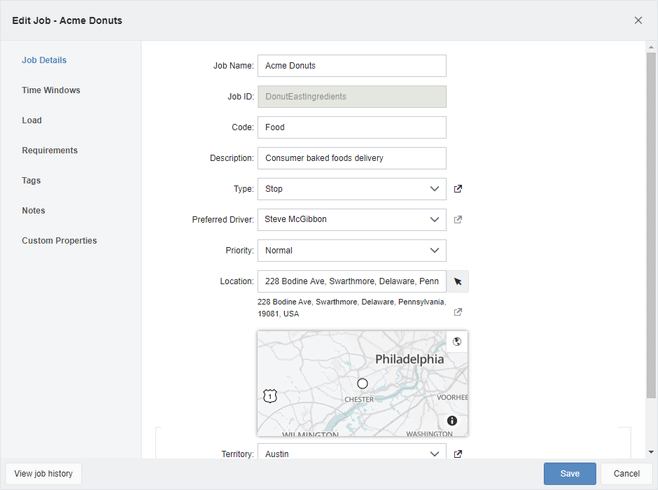Click the location marker circle on map
This screenshot has height=490, width=658.
click(362, 383)
